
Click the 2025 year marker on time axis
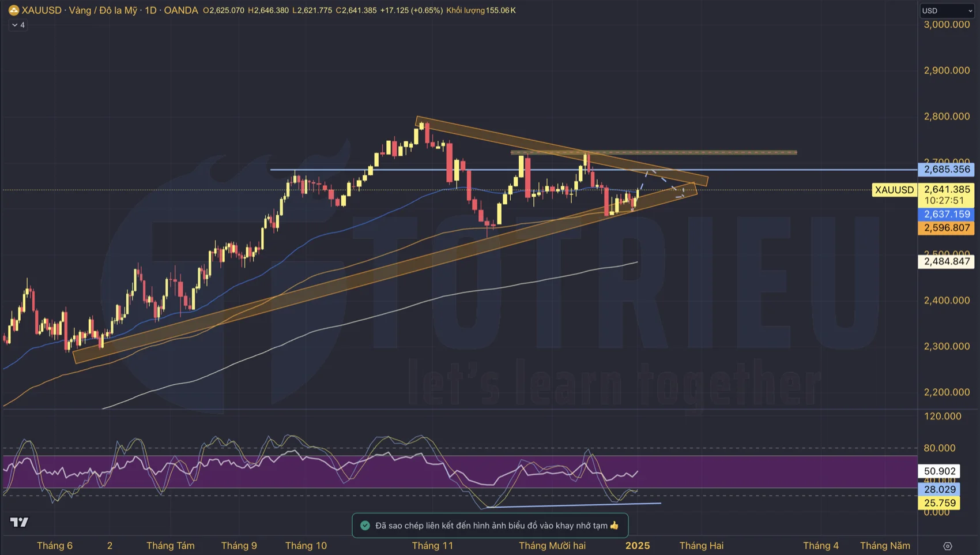click(x=638, y=546)
